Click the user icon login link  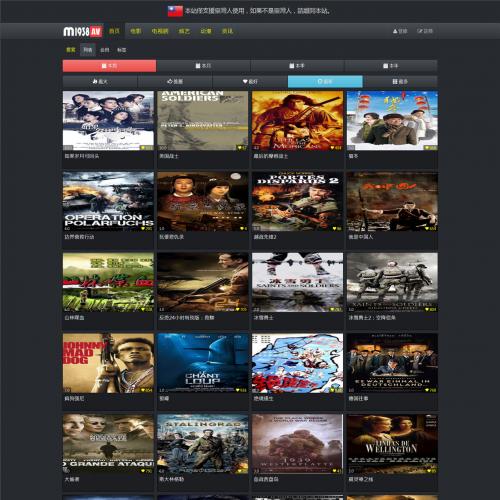(400, 31)
